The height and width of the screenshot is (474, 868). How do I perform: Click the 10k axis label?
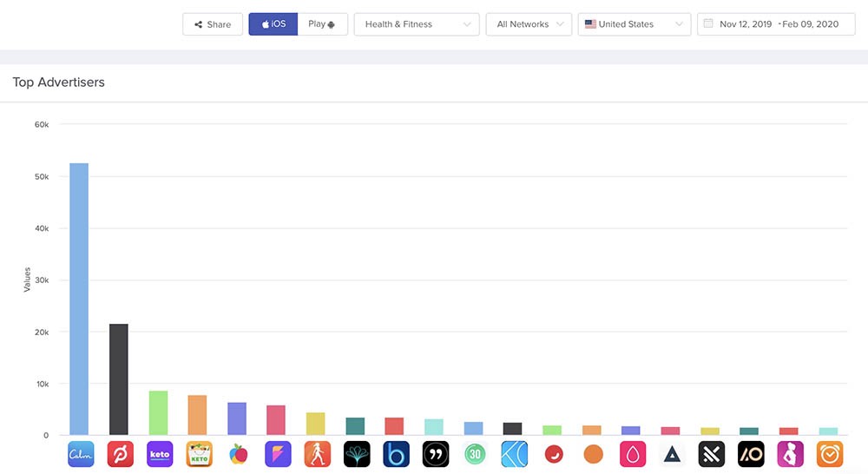(x=42, y=384)
